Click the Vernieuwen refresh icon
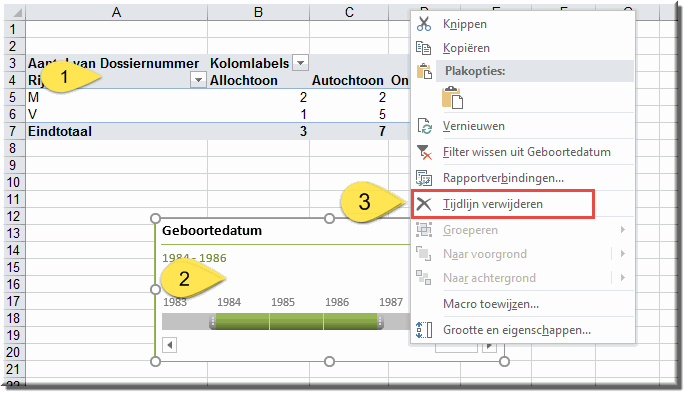Viewport: 687px width, 395px height. click(x=424, y=126)
